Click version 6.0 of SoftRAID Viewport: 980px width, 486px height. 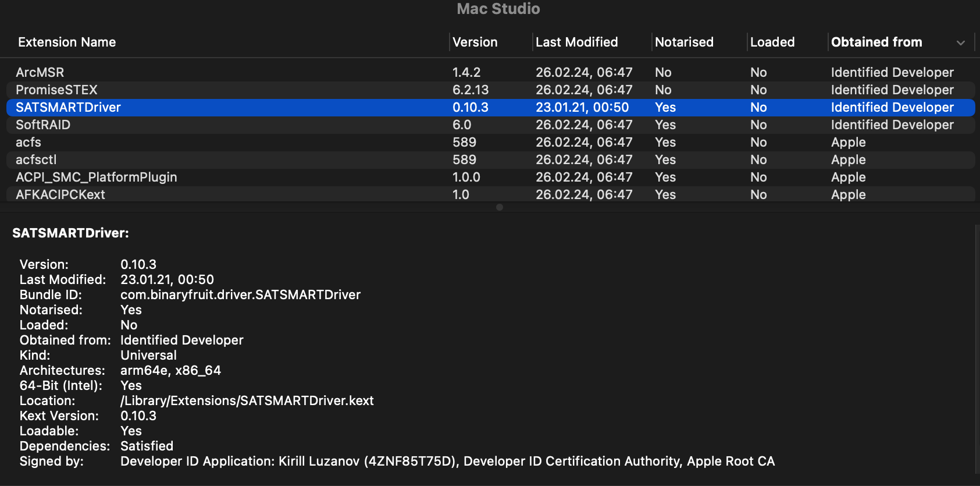pyautogui.click(x=462, y=125)
